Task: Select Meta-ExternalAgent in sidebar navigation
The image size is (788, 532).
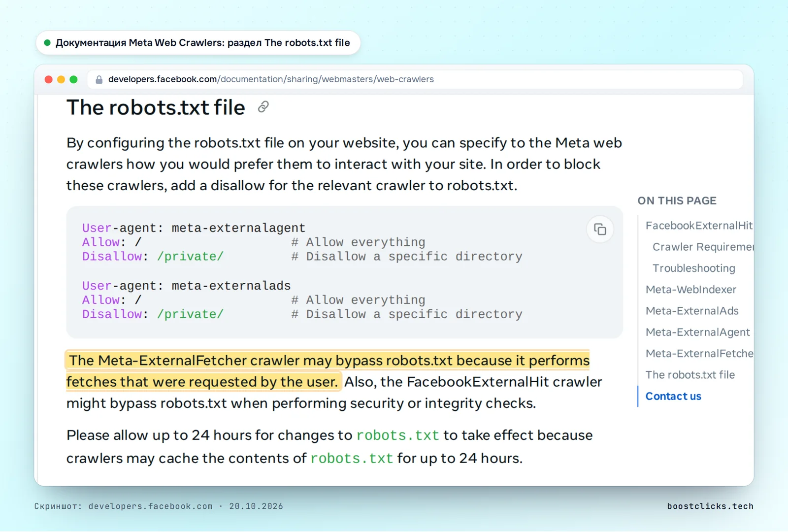Action: pyautogui.click(x=697, y=332)
